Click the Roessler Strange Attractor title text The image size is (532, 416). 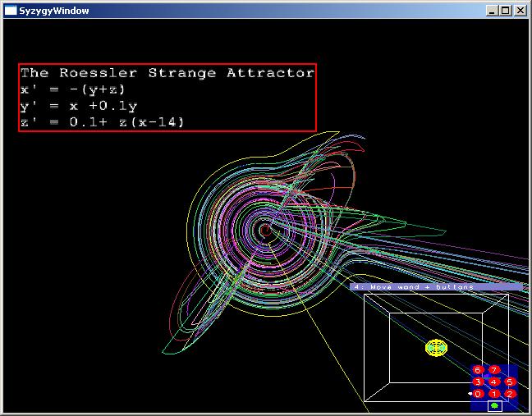pyautogui.click(x=167, y=73)
